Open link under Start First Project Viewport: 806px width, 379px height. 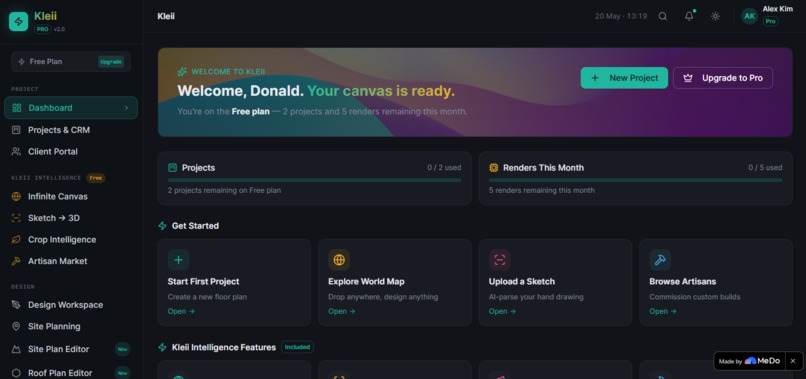click(x=181, y=311)
